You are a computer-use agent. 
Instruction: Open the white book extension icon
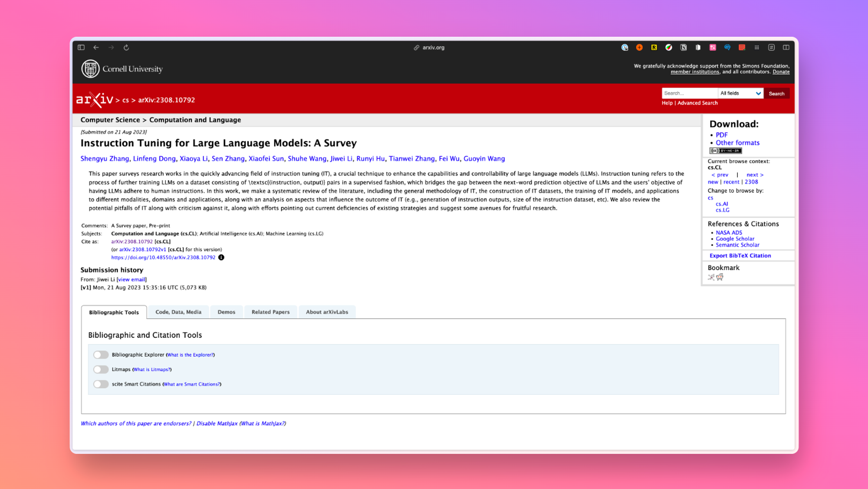[x=698, y=47]
